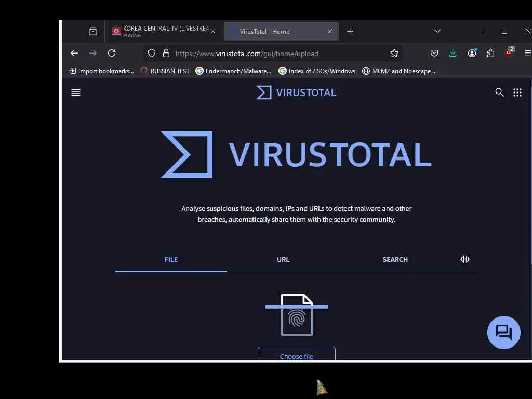Reload the current page

pos(112,54)
